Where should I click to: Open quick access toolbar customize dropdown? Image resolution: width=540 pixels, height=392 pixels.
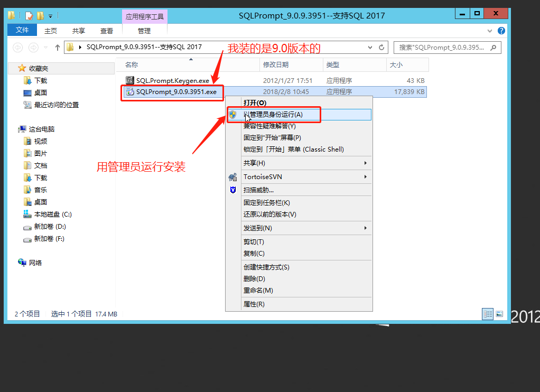[51, 16]
